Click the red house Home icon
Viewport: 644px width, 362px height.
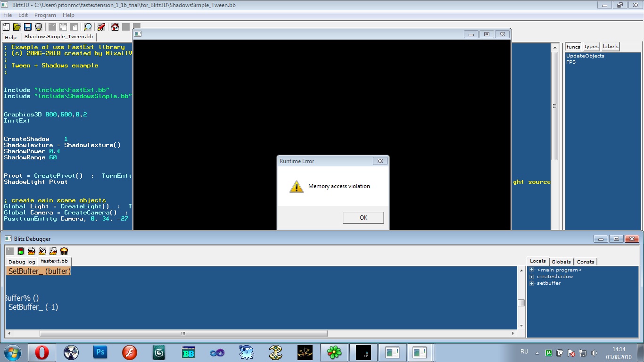pos(115,27)
